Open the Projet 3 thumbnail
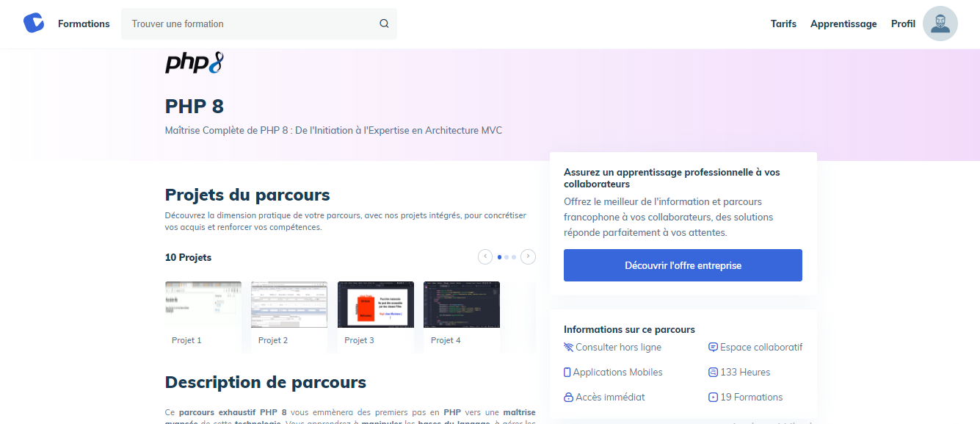980x424 pixels. 376,304
